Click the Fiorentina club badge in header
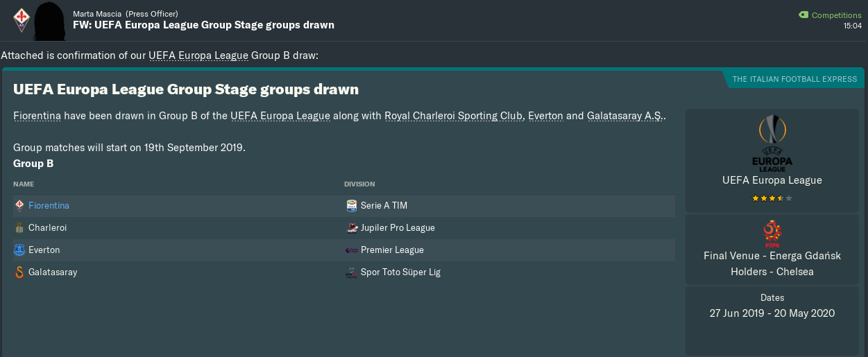 pyautogui.click(x=22, y=19)
